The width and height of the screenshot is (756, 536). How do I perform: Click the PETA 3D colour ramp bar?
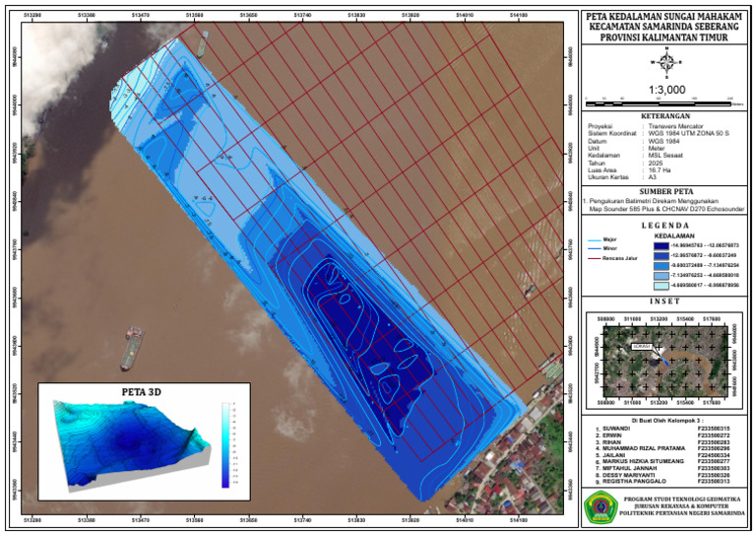click(225, 444)
